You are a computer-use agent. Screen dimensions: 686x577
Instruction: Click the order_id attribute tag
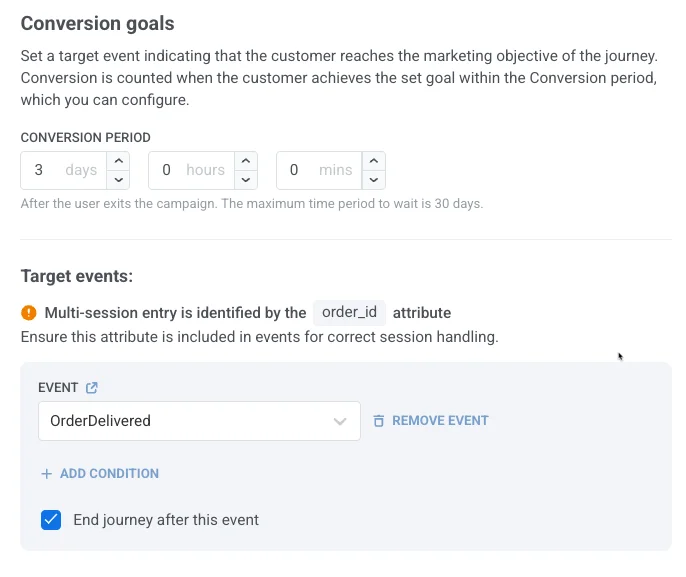point(349,313)
